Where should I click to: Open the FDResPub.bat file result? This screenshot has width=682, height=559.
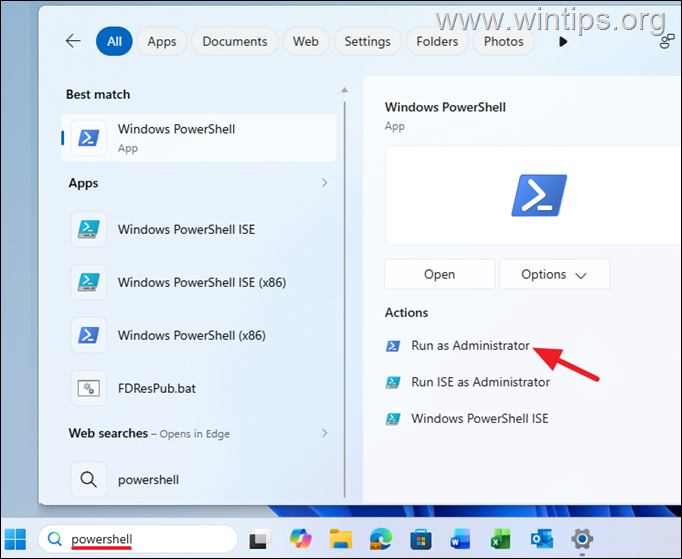click(199, 388)
